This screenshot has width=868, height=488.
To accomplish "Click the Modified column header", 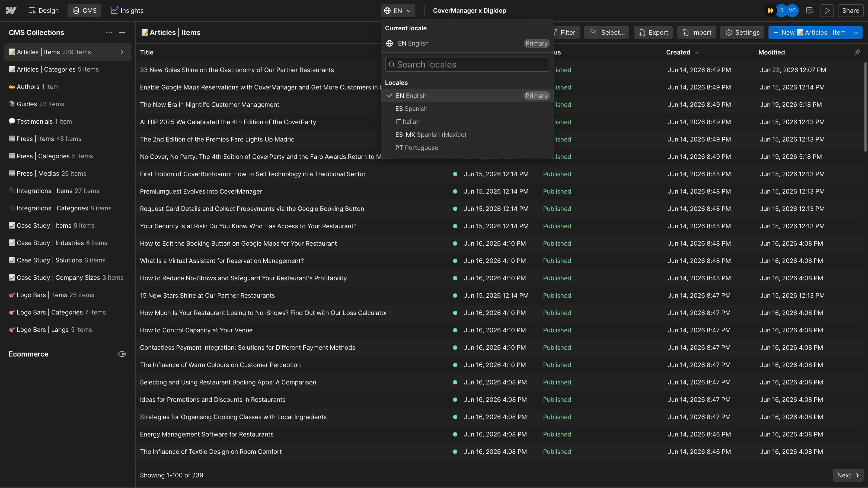I will coord(772,53).
